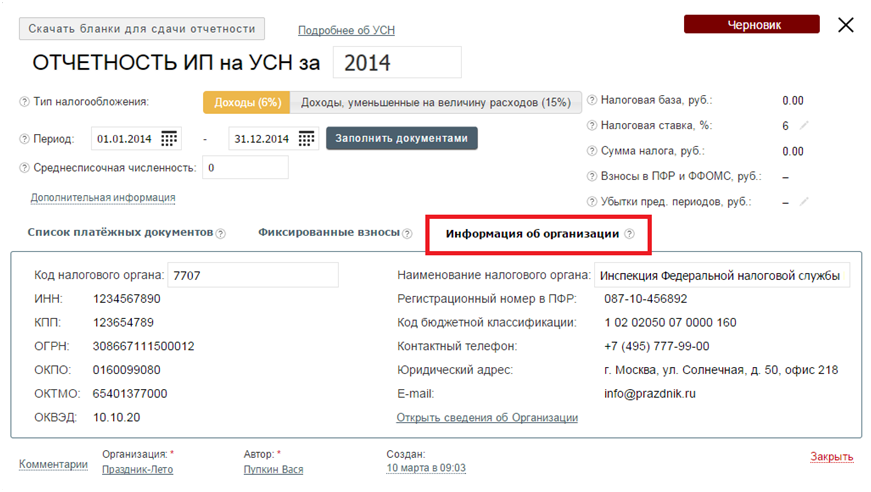This screenshot has height=492, width=871.
Task: Open calendar picker for period start date
Action: point(169,138)
